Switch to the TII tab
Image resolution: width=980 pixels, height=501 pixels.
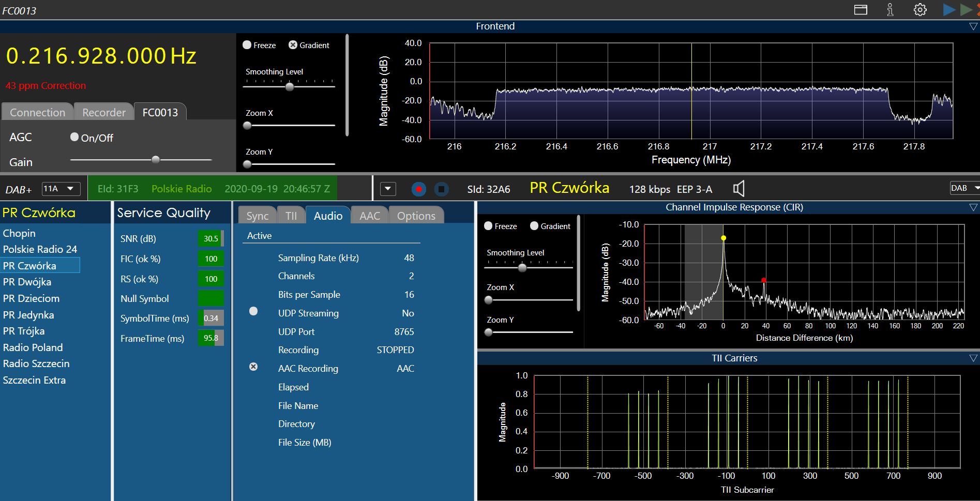pyautogui.click(x=291, y=216)
